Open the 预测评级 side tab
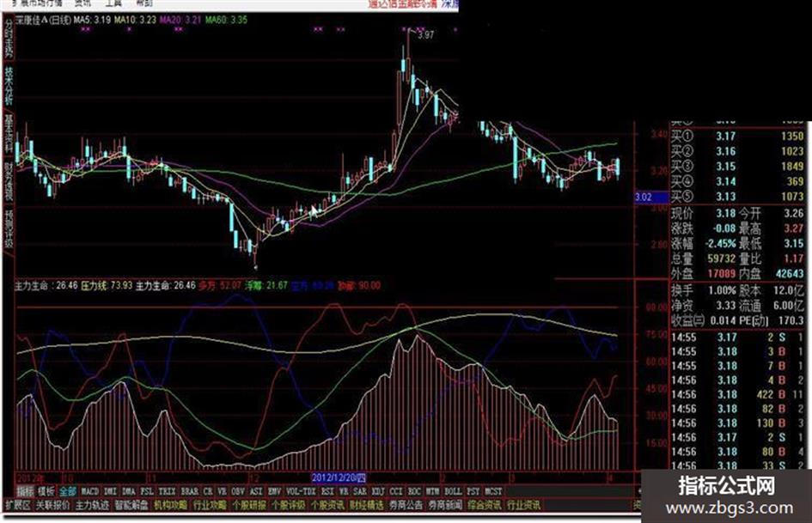812x523 pixels. click(x=9, y=229)
